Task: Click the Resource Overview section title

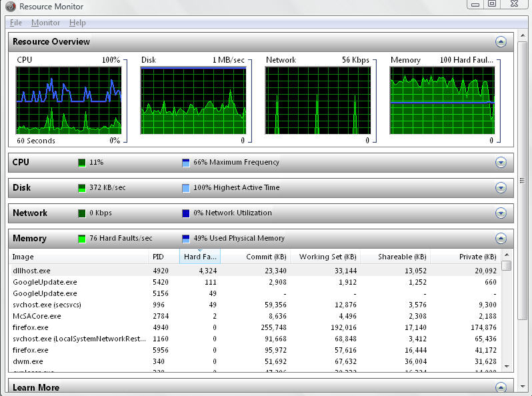Action: 51,42
